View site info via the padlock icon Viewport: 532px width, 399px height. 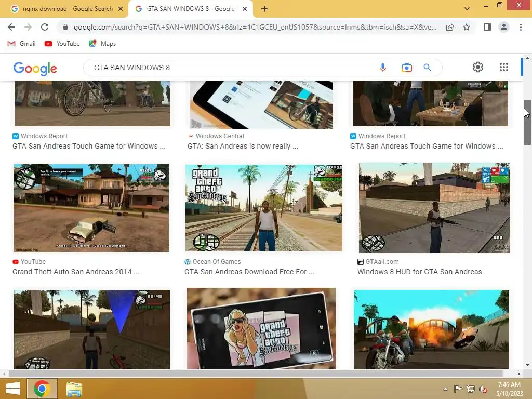(x=65, y=27)
